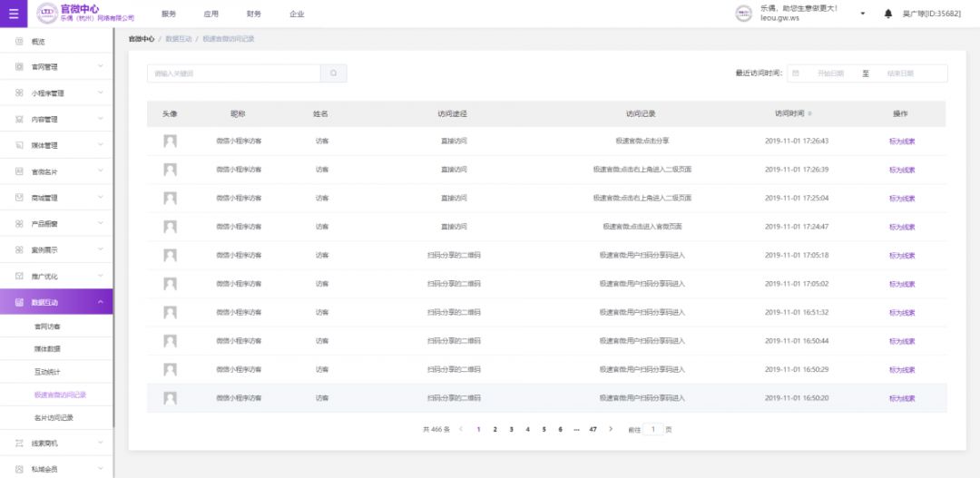980x478 pixels.
Task: Click 标为线索 for the first row
Action: click(902, 141)
